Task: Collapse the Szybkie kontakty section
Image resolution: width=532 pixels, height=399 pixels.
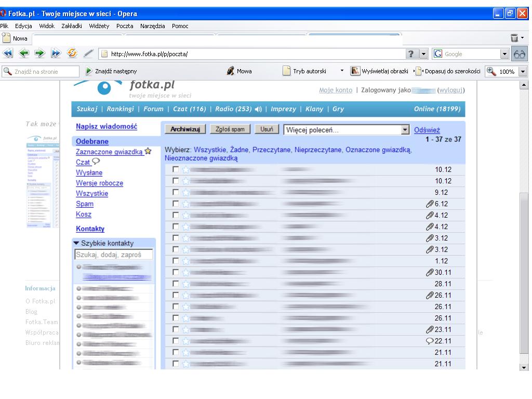Action: click(76, 243)
